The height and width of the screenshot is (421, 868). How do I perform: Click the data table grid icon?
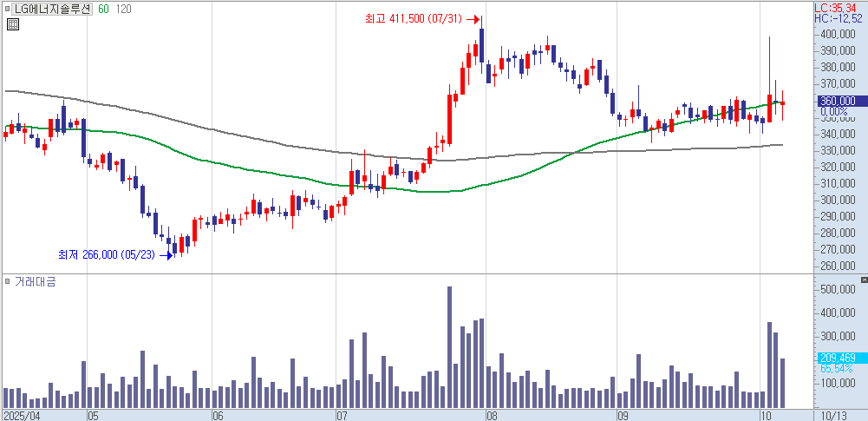(12, 24)
